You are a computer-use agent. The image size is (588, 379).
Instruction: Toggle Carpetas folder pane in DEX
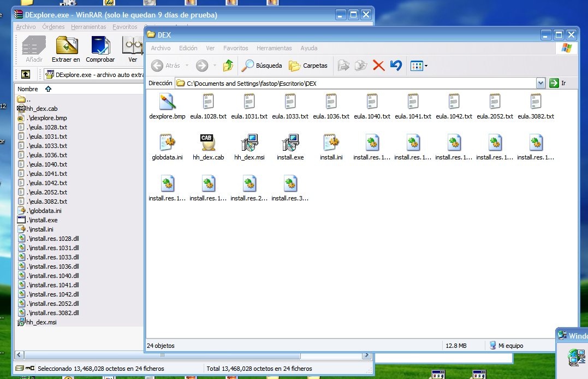click(x=308, y=66)
